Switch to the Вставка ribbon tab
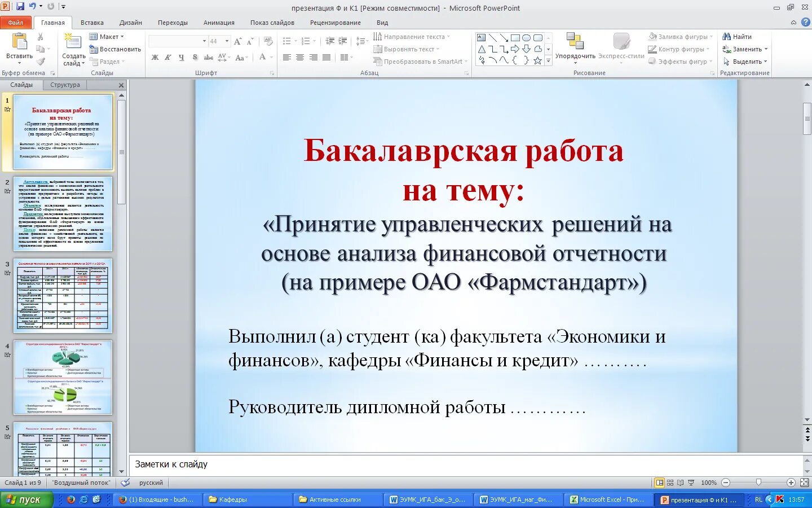 pos(92,23)
